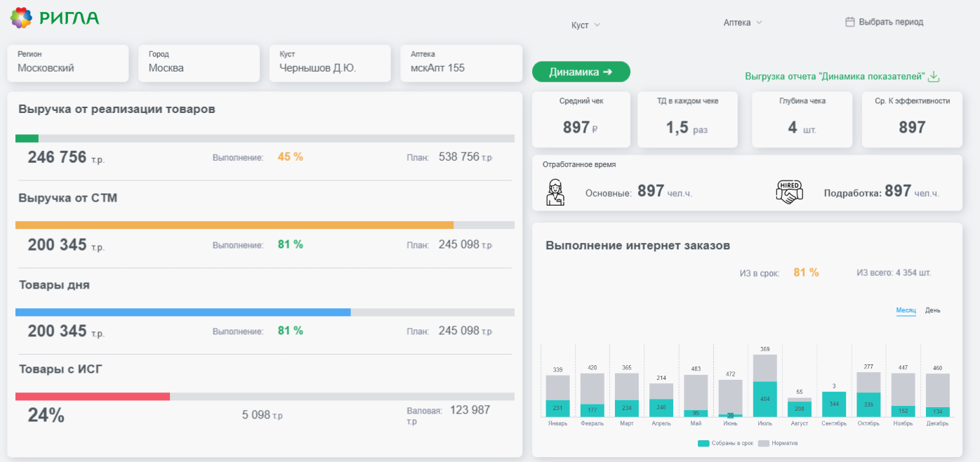Click the pharmacist icon in Отработанное время

(x=555, y=192)
